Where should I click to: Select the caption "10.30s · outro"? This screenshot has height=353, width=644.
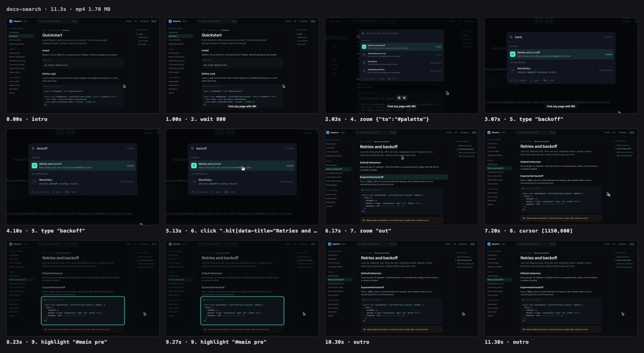point(347,342)
